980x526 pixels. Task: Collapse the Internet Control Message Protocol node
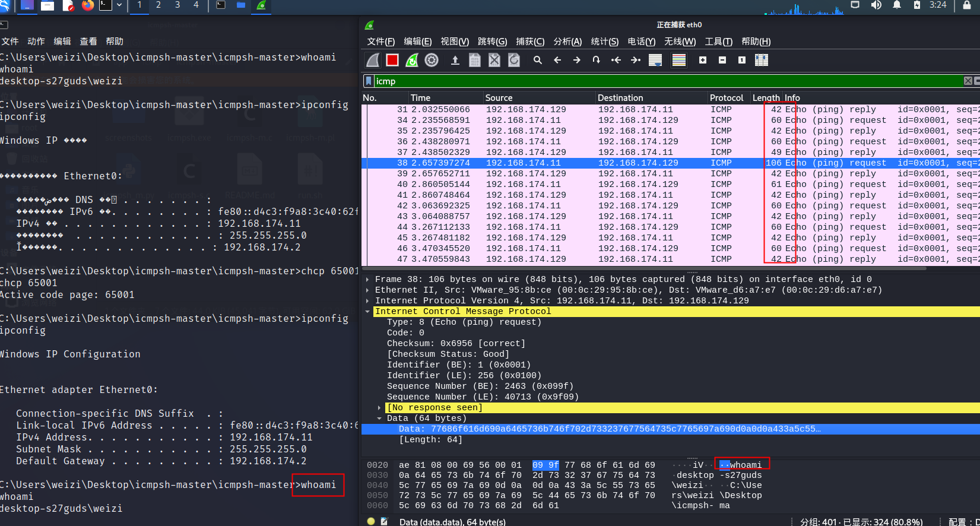(x=368, y=311)
